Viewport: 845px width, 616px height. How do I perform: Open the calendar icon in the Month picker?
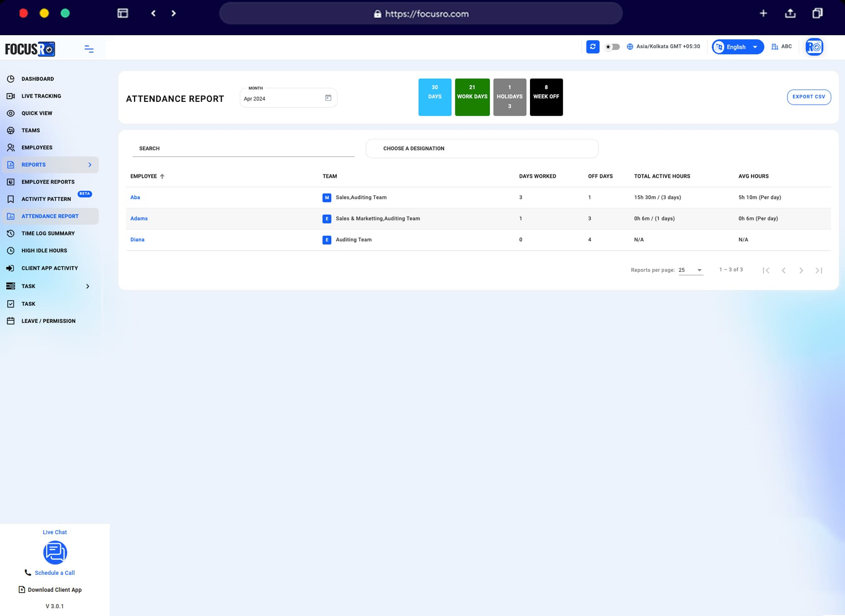point(327,97)
